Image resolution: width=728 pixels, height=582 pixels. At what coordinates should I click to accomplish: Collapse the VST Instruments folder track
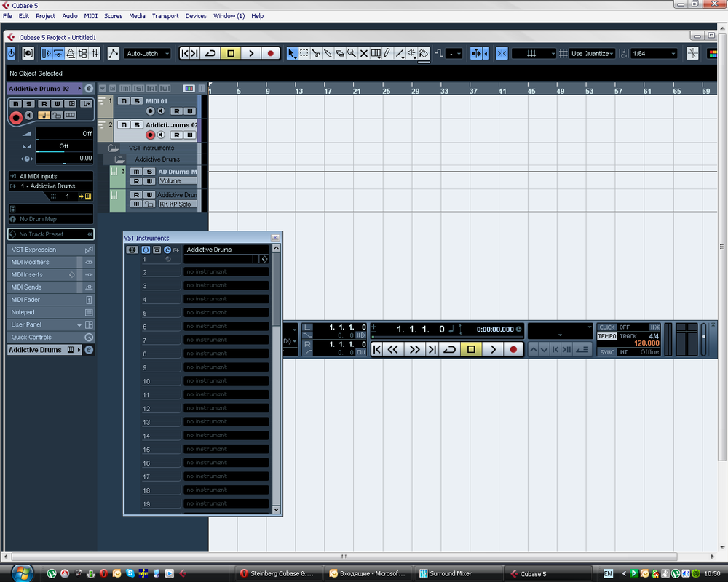114,148
